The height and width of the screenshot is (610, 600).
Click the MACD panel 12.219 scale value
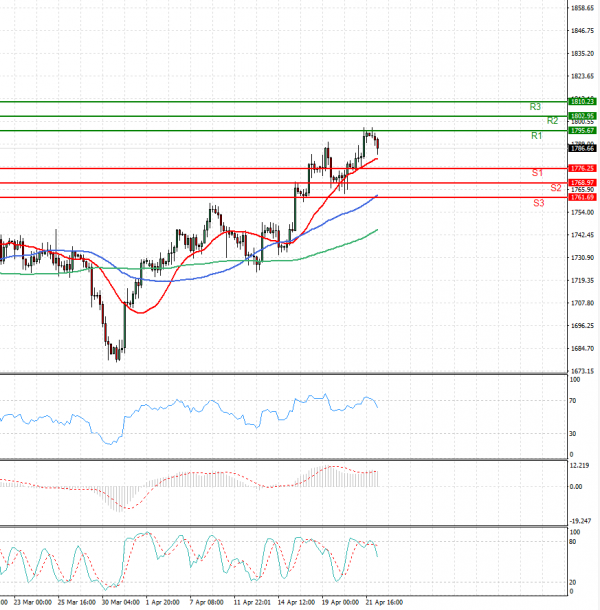point(579,465)
